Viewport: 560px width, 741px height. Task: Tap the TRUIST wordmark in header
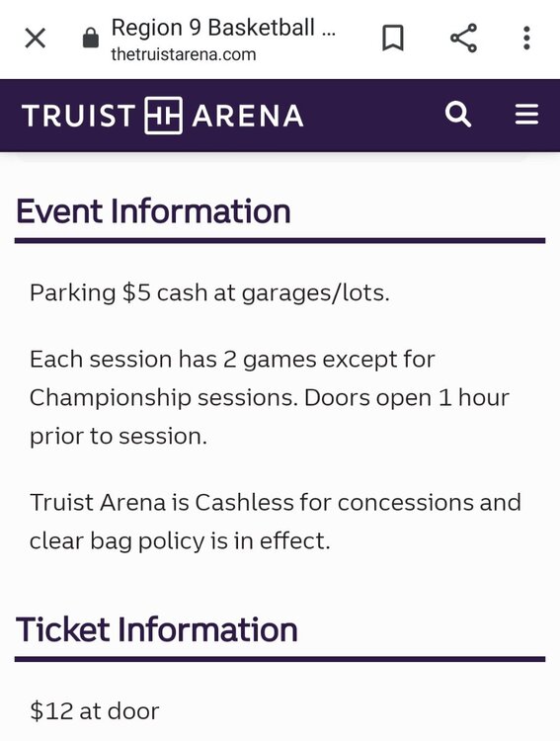78,116
